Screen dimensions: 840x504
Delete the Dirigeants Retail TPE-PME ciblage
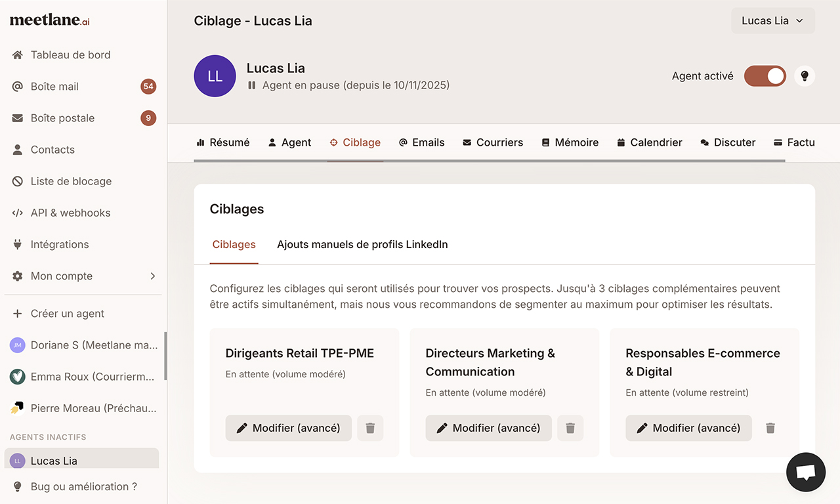[x=370, y=427]
